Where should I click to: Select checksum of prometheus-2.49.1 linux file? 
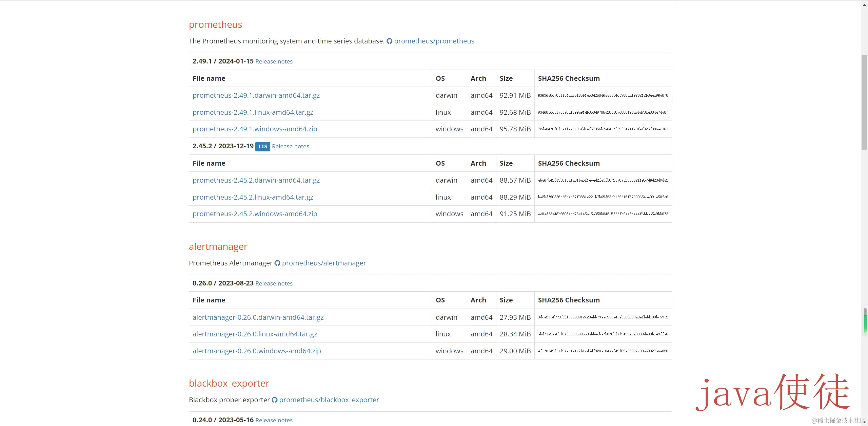[x=603, y=112]
